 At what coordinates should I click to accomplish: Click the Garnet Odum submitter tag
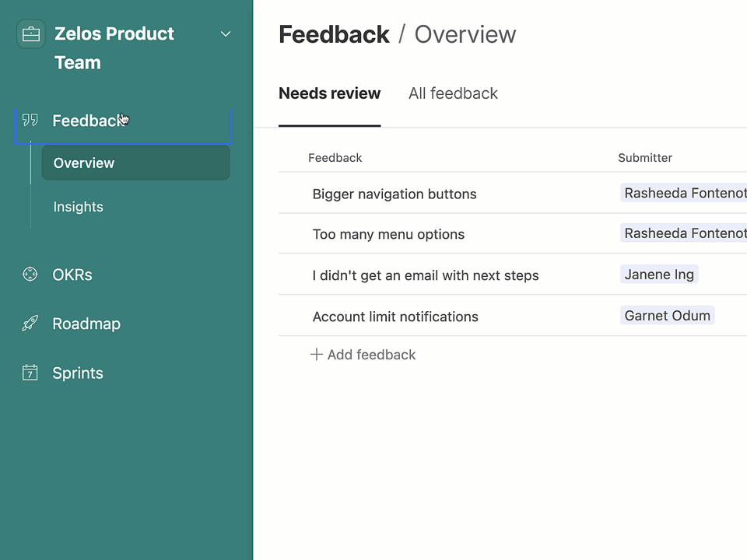(667, 315)
